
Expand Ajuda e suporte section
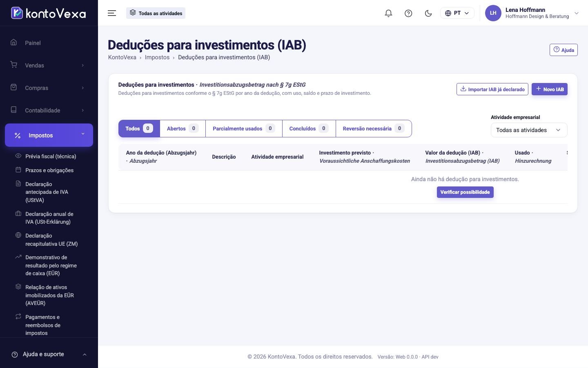(49, 354)
